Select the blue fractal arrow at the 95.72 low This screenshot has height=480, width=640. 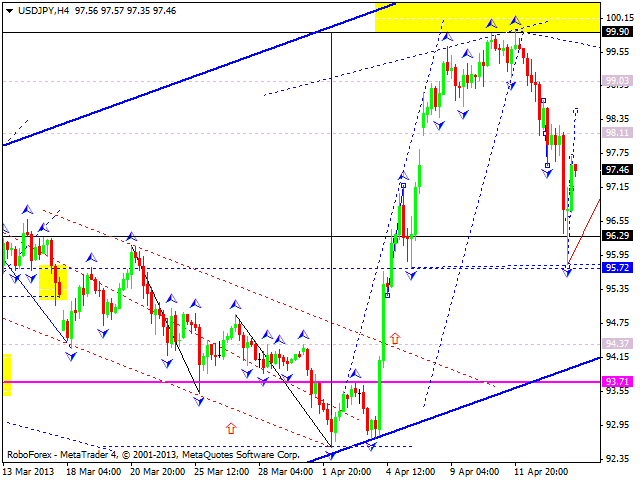[x=567, y=271]
